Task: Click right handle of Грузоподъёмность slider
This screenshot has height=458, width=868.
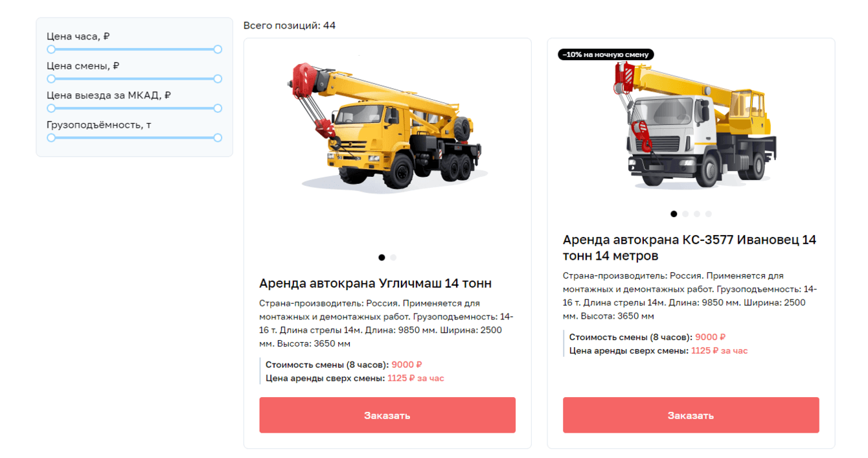Action: pyautogui.click(x=218, y=137)
